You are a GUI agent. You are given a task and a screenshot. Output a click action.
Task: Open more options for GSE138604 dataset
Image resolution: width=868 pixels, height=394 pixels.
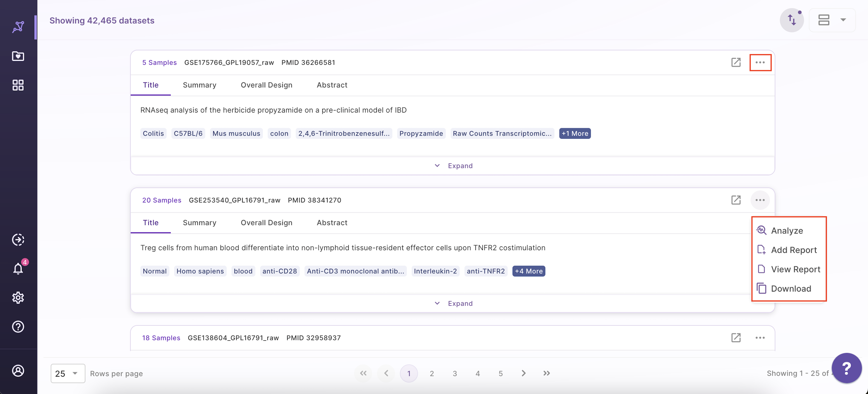(760, 338)
